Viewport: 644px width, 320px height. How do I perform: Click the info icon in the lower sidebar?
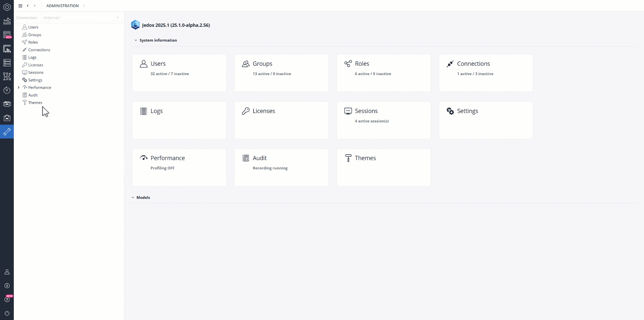tap(7, 285)
